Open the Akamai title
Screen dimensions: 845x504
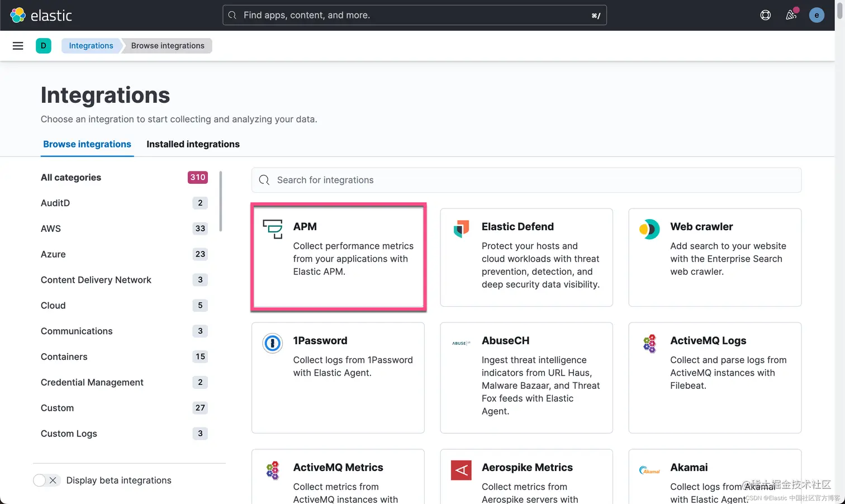point(689,467)
